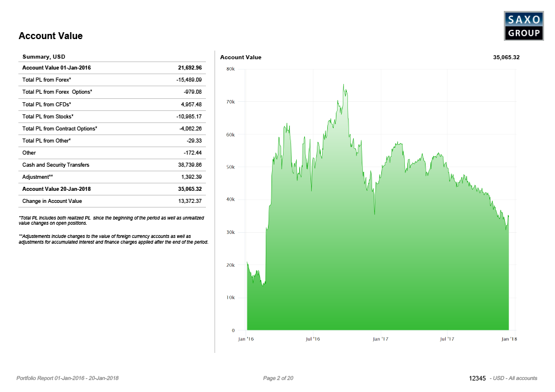This screenshot has height=392, width=555.
Task: Select the Total PL from CFDs value 4,957.48
Action: 191,105
